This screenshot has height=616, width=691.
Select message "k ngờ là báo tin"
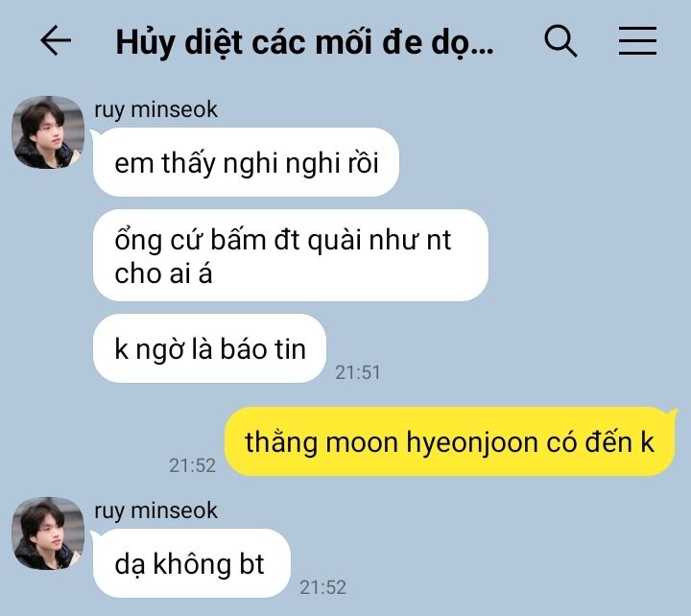(x=210, y=348)
